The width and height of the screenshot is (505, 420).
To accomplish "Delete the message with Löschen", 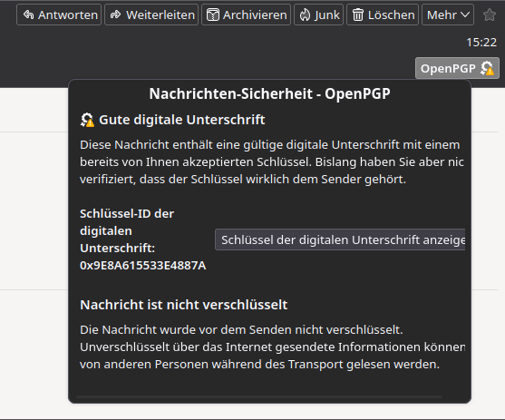I will click(383, 15).
